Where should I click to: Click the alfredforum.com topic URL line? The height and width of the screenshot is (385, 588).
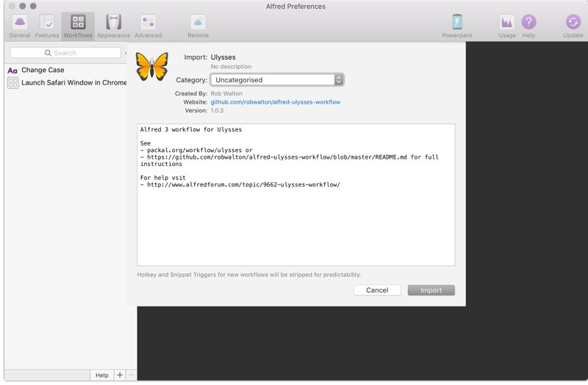pos(240,184)
